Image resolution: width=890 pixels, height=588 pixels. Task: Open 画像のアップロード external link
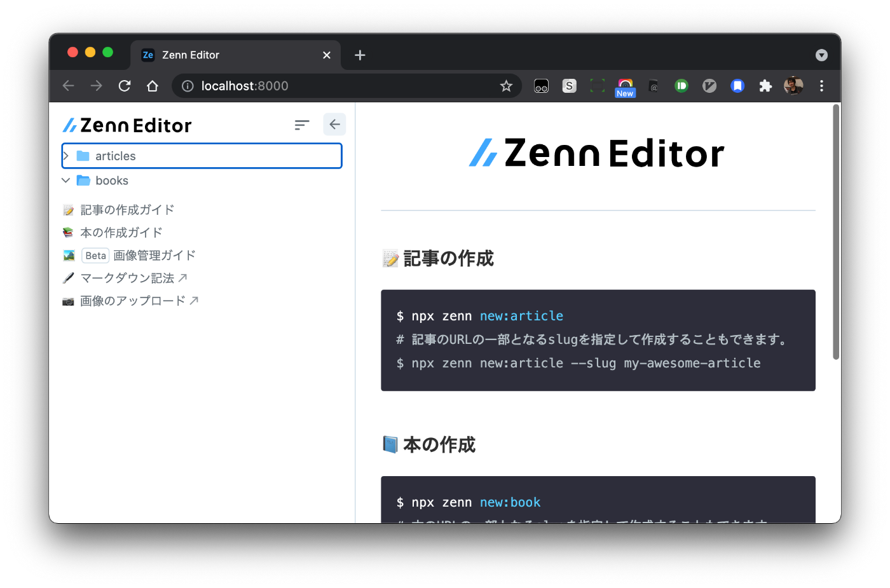131,301
